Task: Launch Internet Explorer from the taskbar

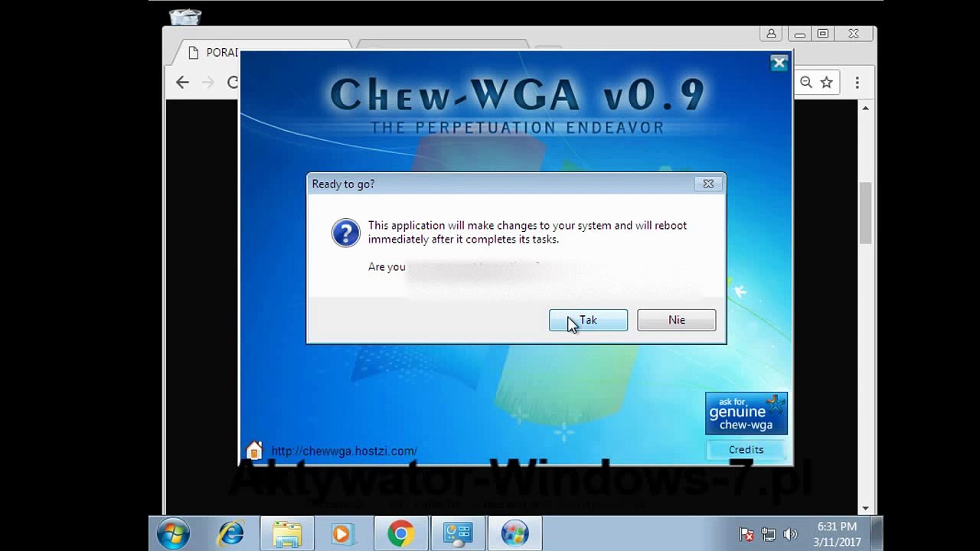Action: pyautogui.click(x=230, y=533)
